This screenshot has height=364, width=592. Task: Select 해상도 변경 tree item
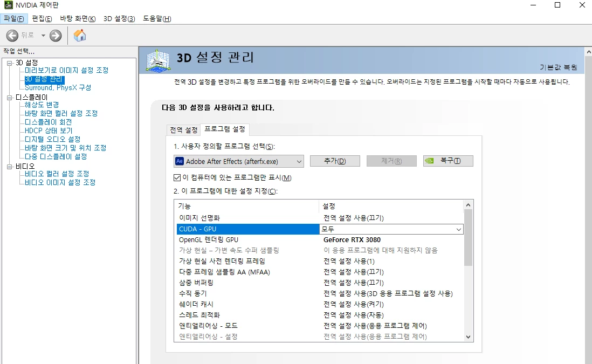click(42, 105)
